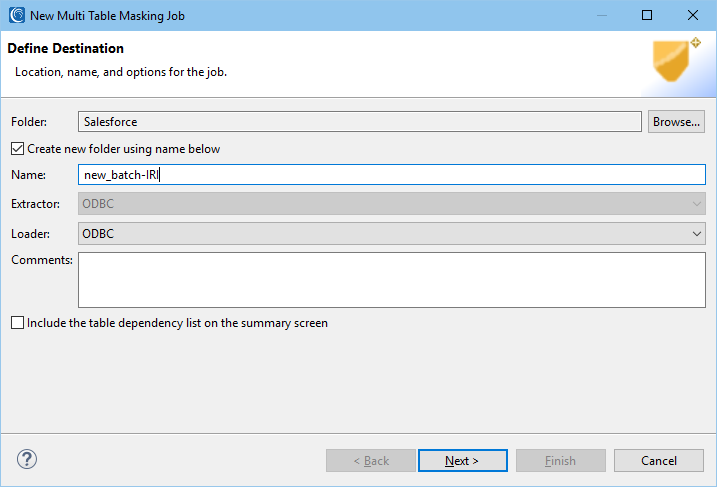Viewport: 717px width, 487px height.
Task: Browse for a destination folder
Action: click(676, 122)
